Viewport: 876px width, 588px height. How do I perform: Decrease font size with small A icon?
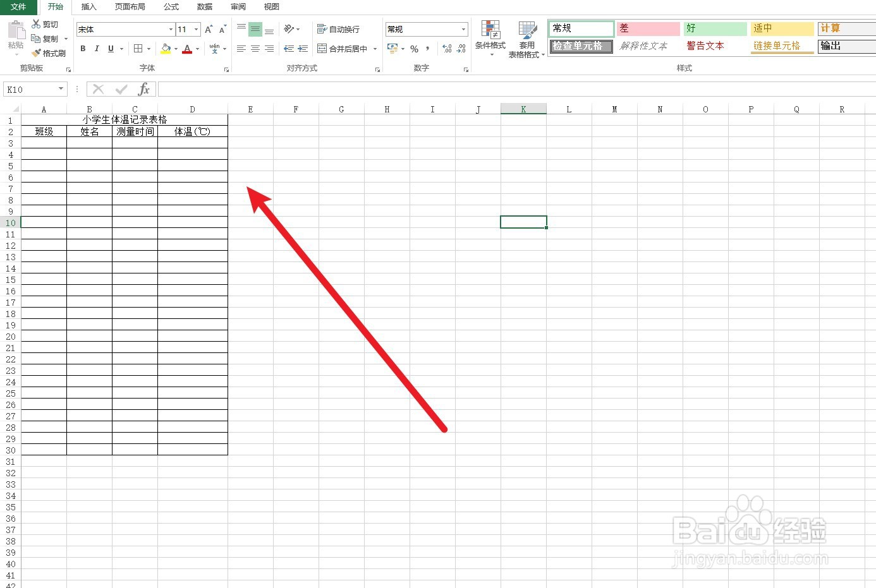pos(222,29)
